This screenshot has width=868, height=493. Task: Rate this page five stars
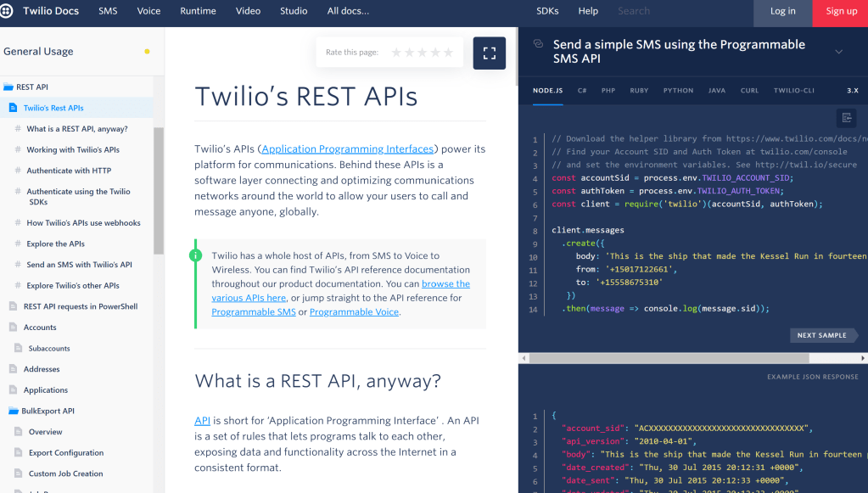[448, 53]
